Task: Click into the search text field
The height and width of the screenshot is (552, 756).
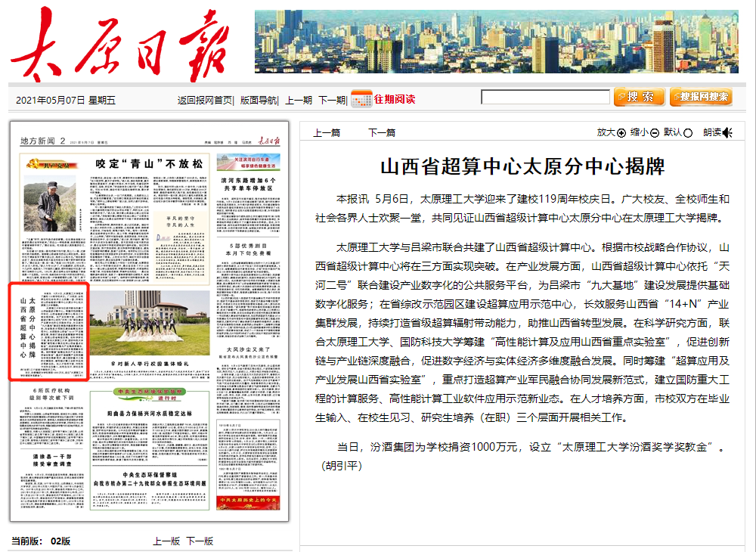Action: pos(545,97)
